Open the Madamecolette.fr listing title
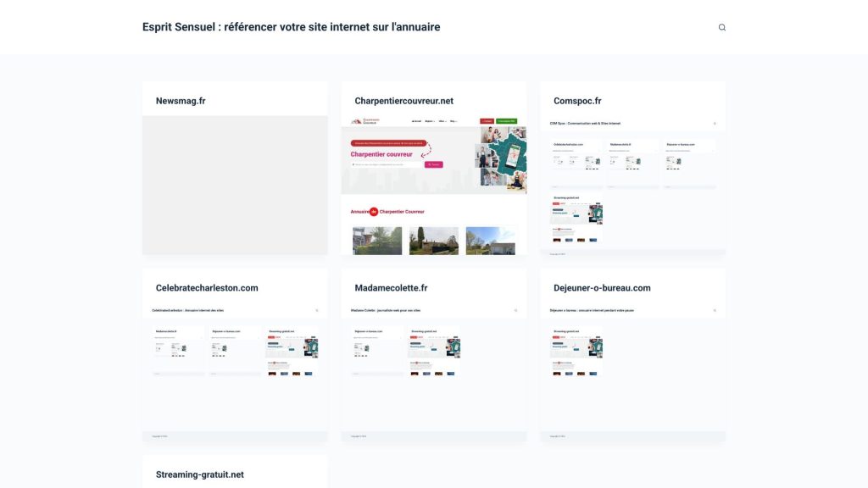868x488 pixels. (391, 288)
